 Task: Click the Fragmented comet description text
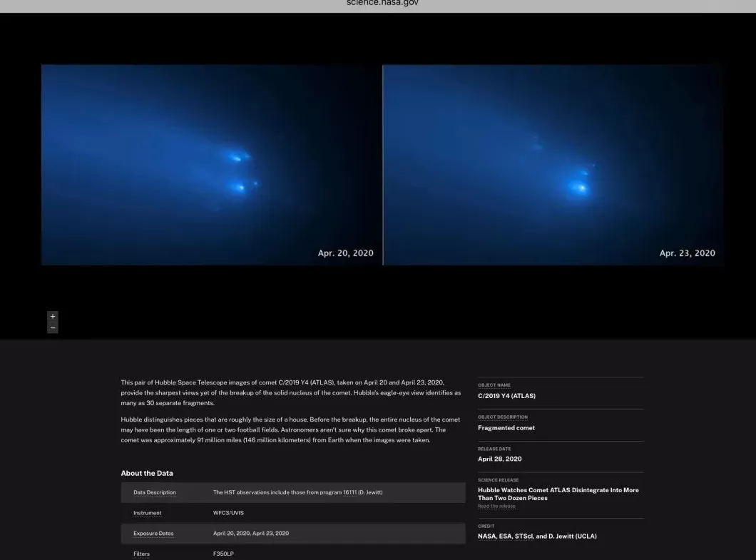506,427
